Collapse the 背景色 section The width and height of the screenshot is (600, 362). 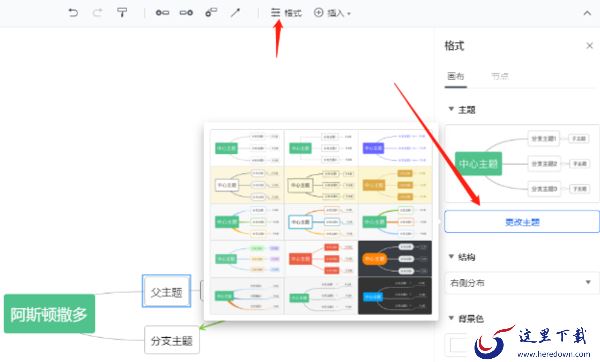tap(451, 318)
